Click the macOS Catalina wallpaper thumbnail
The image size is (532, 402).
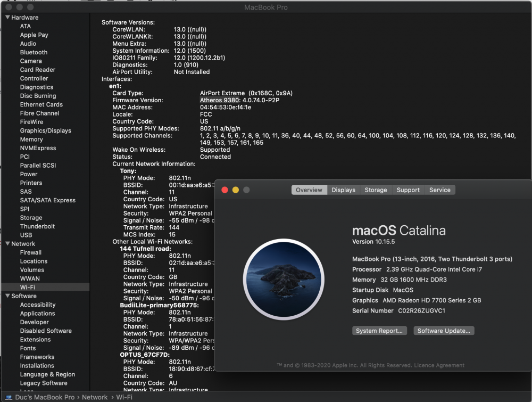click(284, 278)
